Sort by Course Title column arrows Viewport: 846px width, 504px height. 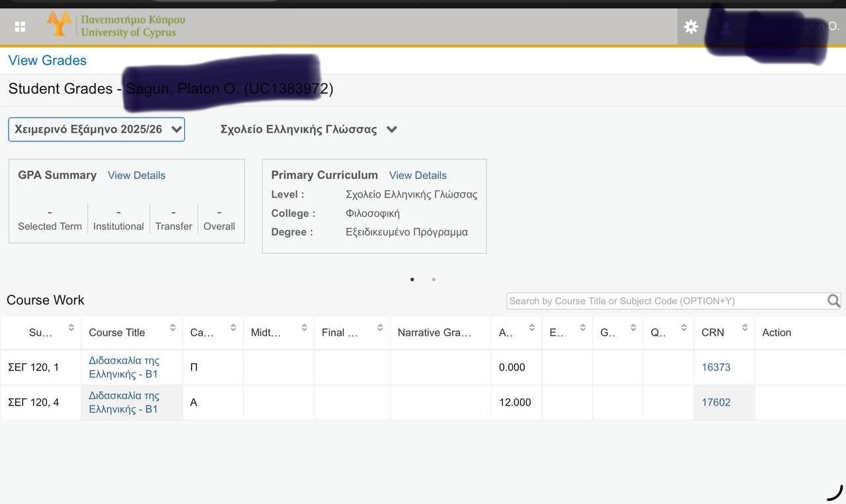pos(173,328)
